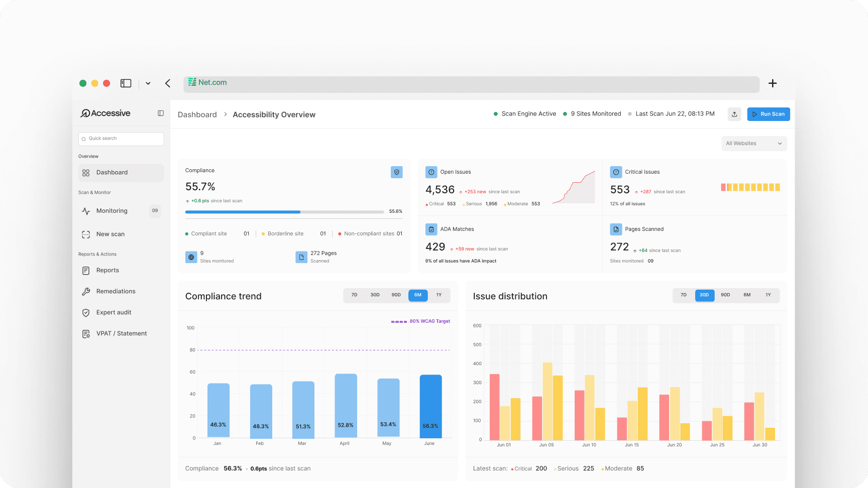Viewport: 868px width, 488px height.
Task: Open Dashboard in the sidebar
Action: 121,173
